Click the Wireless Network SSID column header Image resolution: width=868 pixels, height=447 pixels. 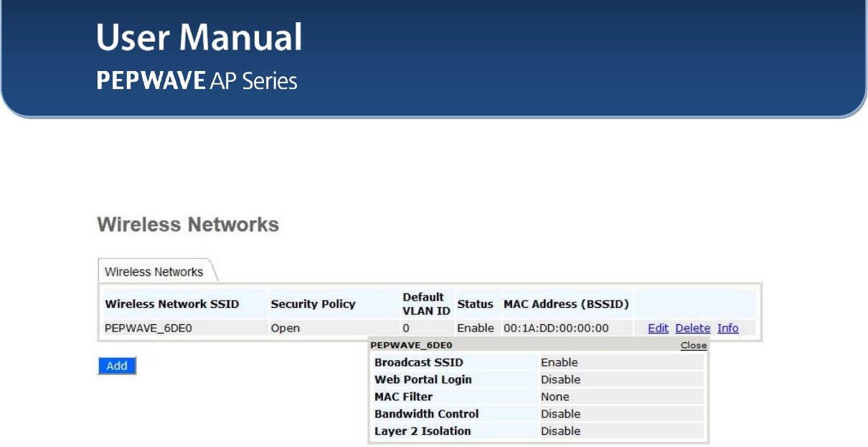(x=172, y=304)
